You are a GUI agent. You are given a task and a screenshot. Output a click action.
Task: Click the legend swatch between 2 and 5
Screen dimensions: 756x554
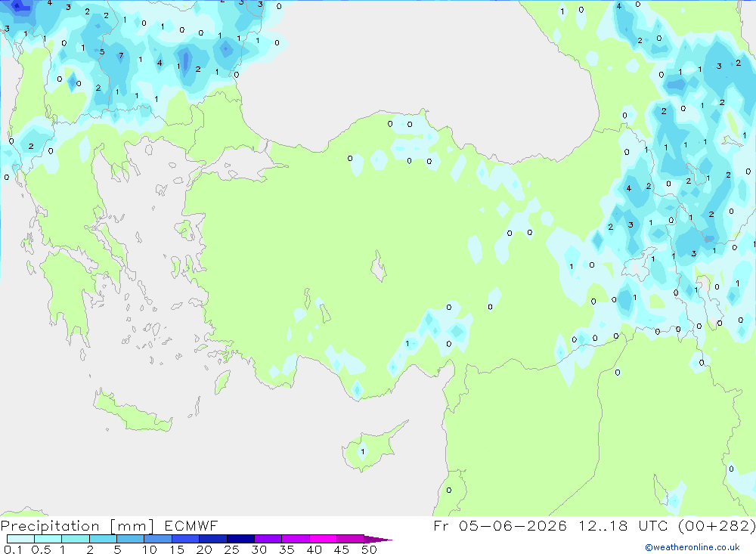coord(103,539)
